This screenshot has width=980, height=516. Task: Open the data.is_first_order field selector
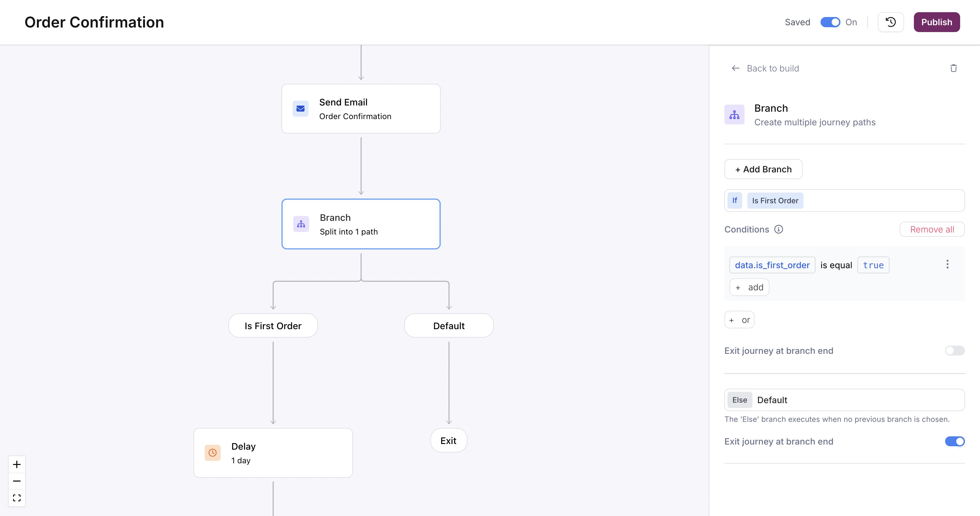click(x=772, y=265)
